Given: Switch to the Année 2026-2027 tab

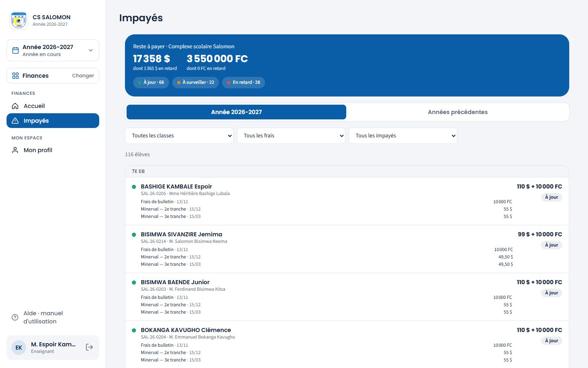Looking at the screenshot, I should coord(236,112).
